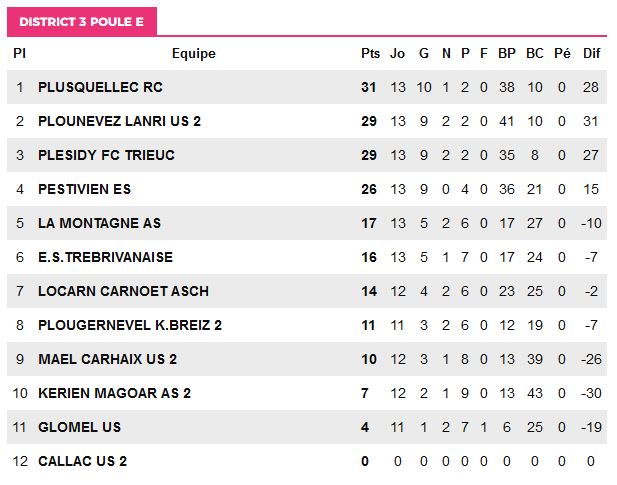The image size is (617, 485).
Task: Open Plounevez Lanri US 2 team
Action: (x=119, y=121)
